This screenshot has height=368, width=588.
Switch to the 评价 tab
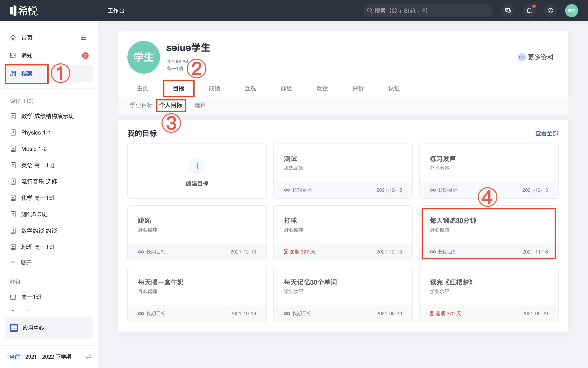click(x=358, y=88)
